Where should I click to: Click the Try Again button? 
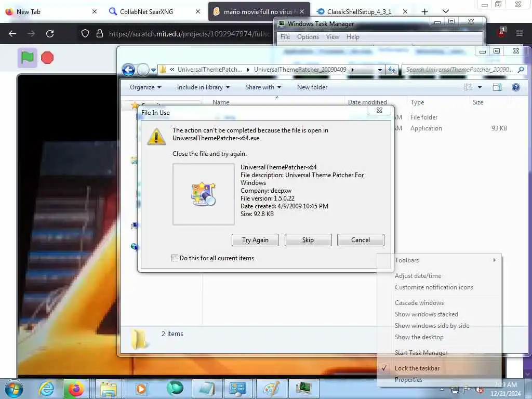point(255,240)
